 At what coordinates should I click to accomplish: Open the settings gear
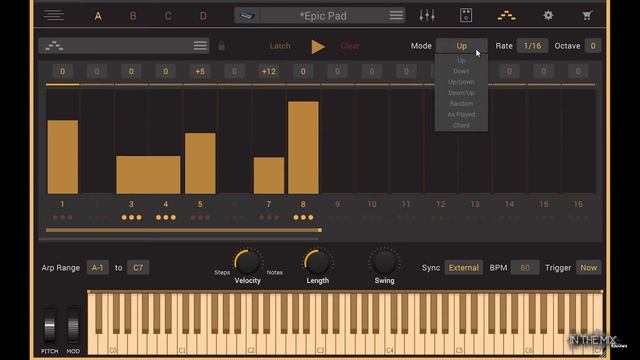click(548, 16)
